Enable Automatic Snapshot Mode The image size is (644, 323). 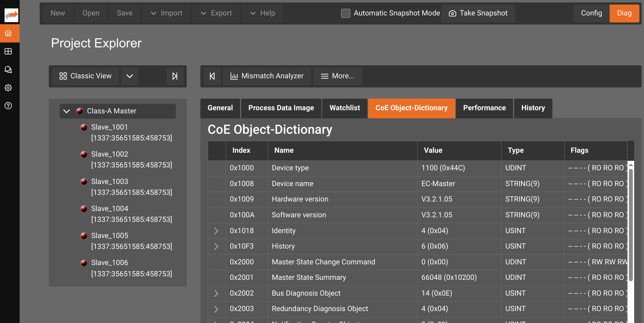point(345,13)
